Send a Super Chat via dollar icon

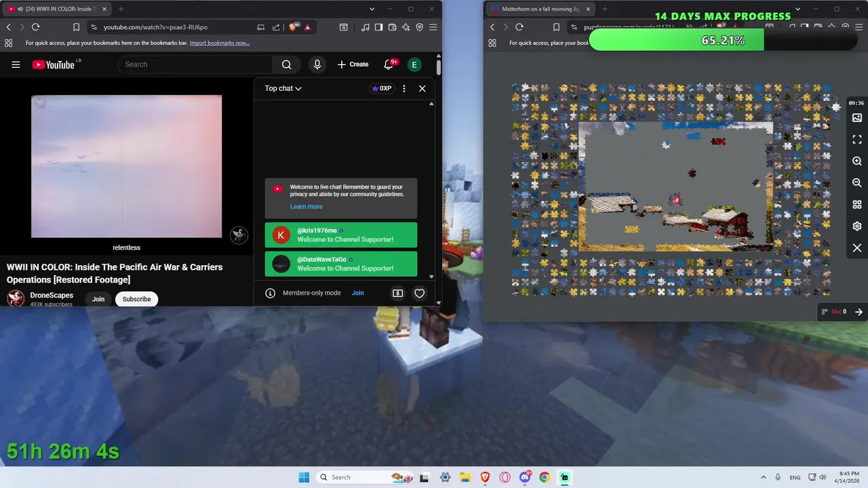click(x=398, y=293)
